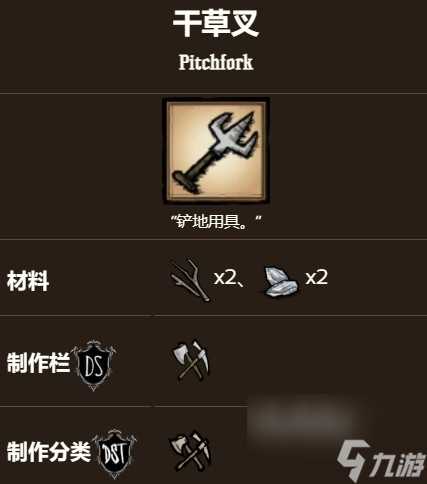Viewport: 427px width, 484px height.
Task: Open Tools tab icon in 制作栏 row
Action: (191, 361)
